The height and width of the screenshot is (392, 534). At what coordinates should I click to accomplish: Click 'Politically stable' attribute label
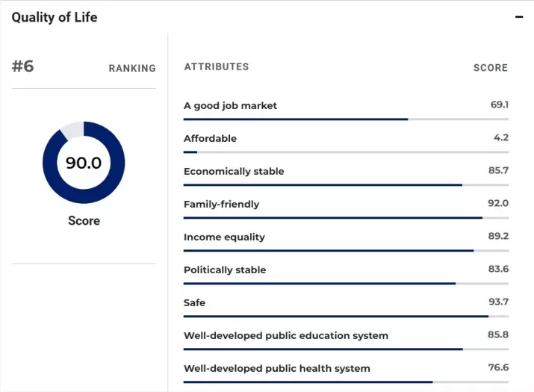[x=225, y=270]
